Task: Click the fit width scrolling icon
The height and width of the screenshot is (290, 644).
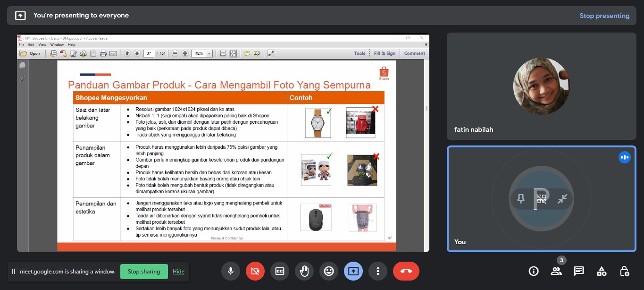Action: click(x=223, y=53)
